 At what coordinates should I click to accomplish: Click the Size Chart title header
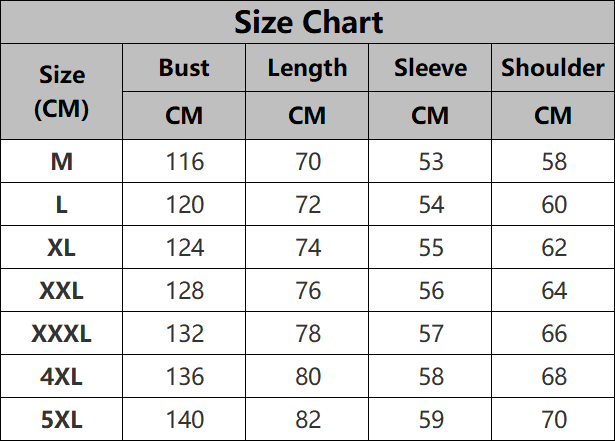[308, 22]
